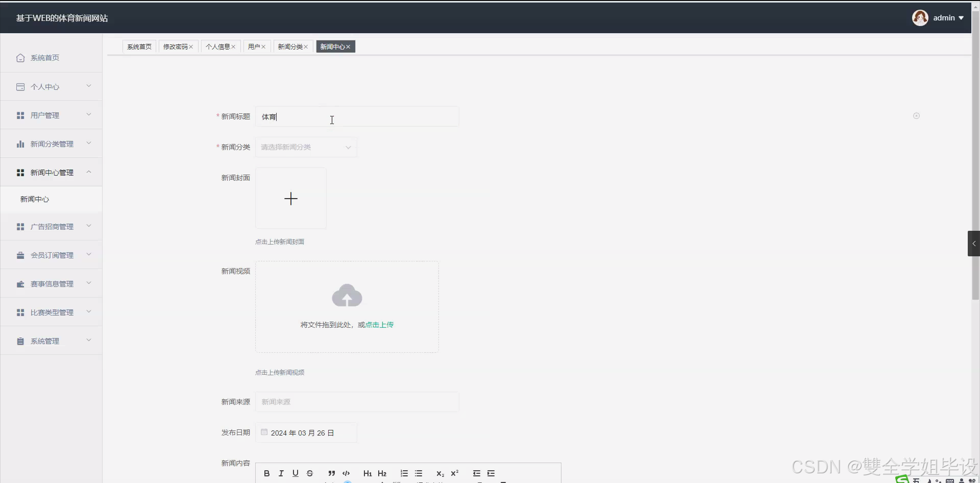Insert a code block in the editor
This screenshot has width=980, height=483.
pyautogui.click(x=347, y=473)
